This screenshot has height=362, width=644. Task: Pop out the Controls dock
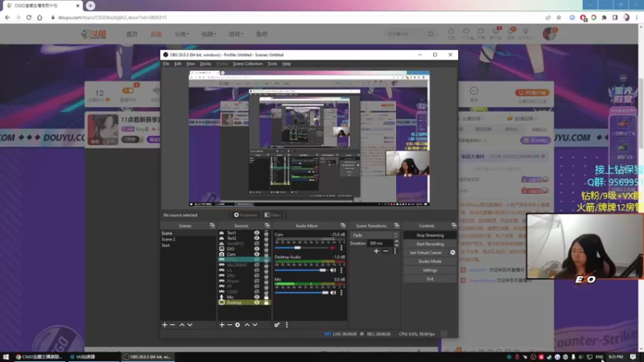pyautogui.click(x=453, y=225)
